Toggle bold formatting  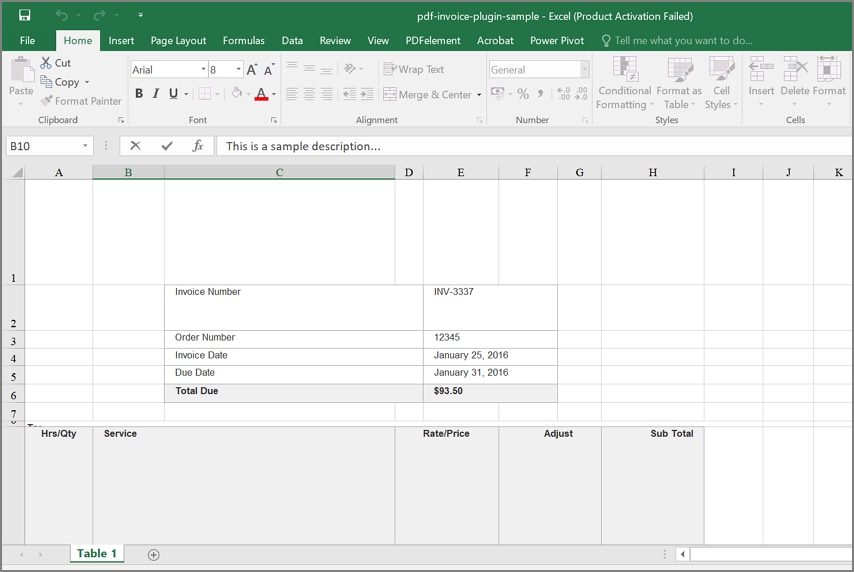[139, 94]
